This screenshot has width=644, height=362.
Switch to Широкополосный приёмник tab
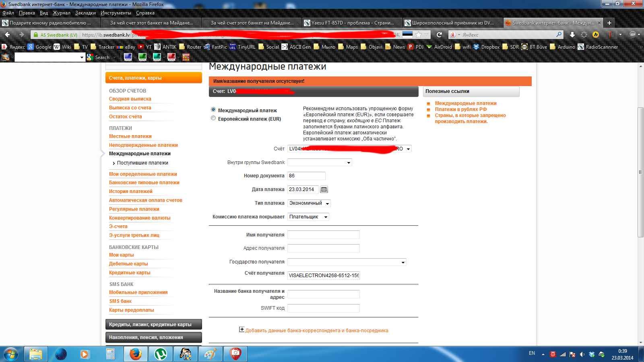pyautogui.click(x=452, y=23)
